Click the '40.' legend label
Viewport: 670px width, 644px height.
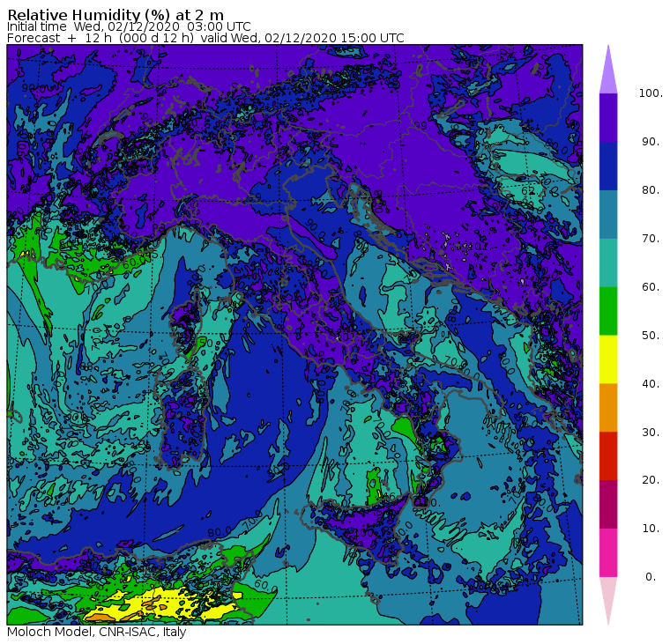pyautogui.click(x=651, y=383)
